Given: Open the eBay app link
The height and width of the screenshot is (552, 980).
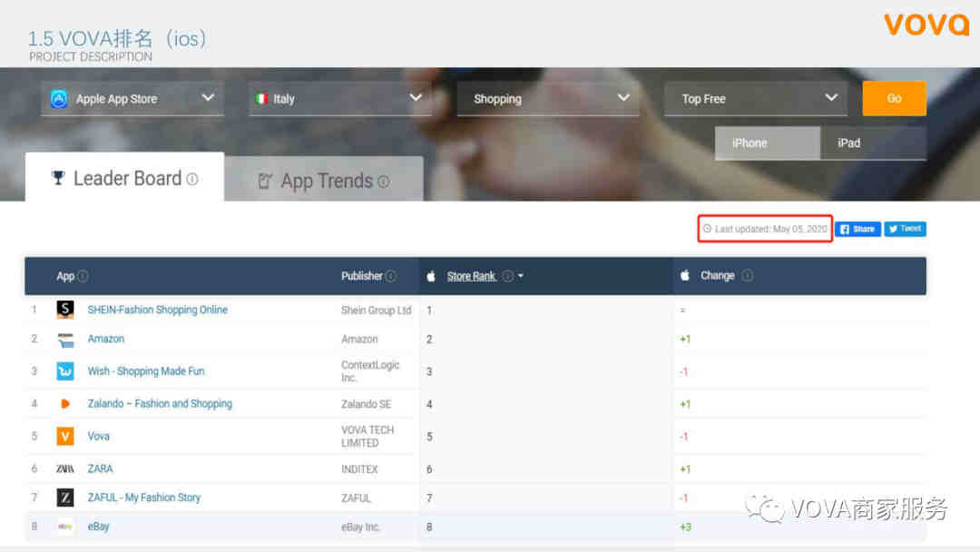Looking at the screenshot, I should pyautogui.click(x=98, y=527).
